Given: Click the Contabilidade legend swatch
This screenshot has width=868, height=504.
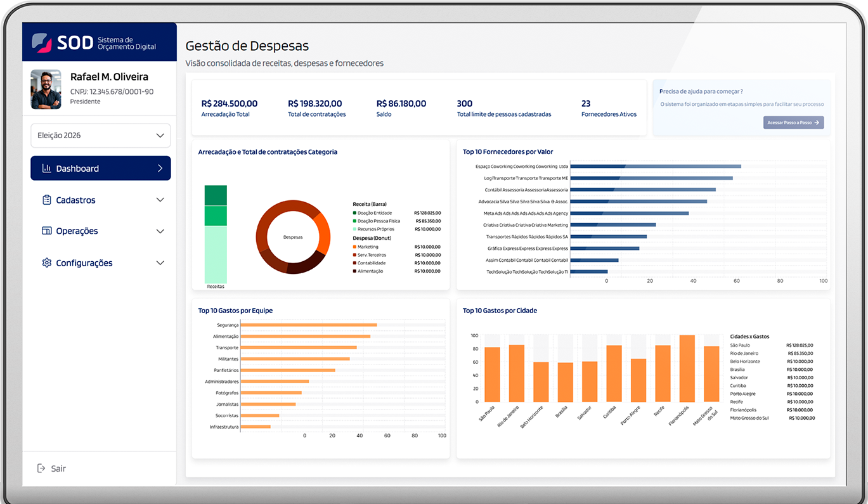Looking at the screenshot, I should (354, 263).
